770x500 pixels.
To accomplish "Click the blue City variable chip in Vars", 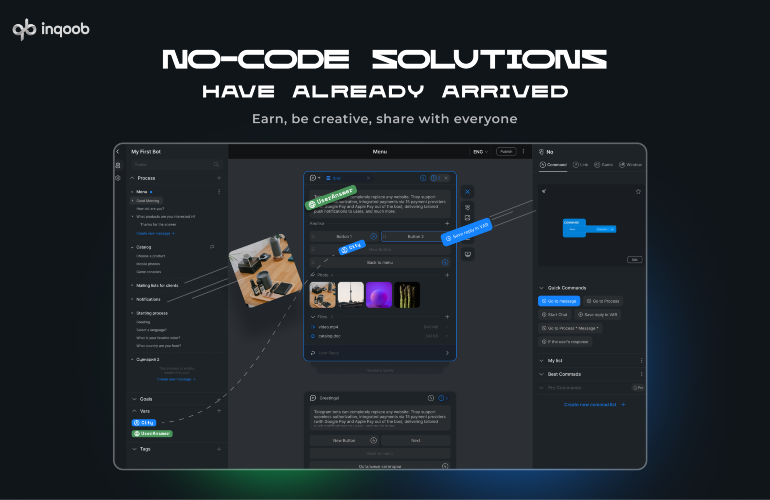I will 144,422.
